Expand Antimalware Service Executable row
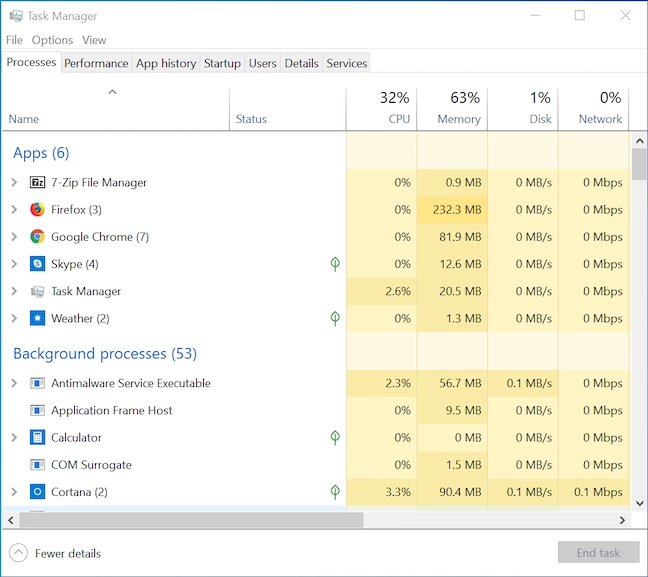The width and height of the screenshot is (648, 577). [14, 383]
